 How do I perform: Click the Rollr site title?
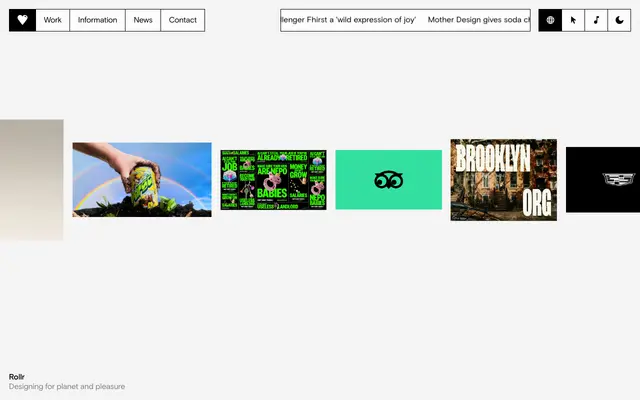click(x=17, y=377)
